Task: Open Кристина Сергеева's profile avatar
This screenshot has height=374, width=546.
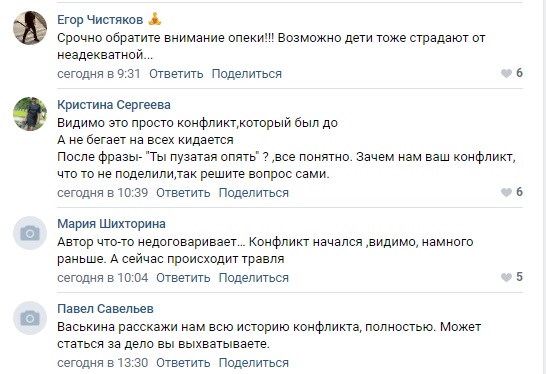Action: click(x=30, y=114)
